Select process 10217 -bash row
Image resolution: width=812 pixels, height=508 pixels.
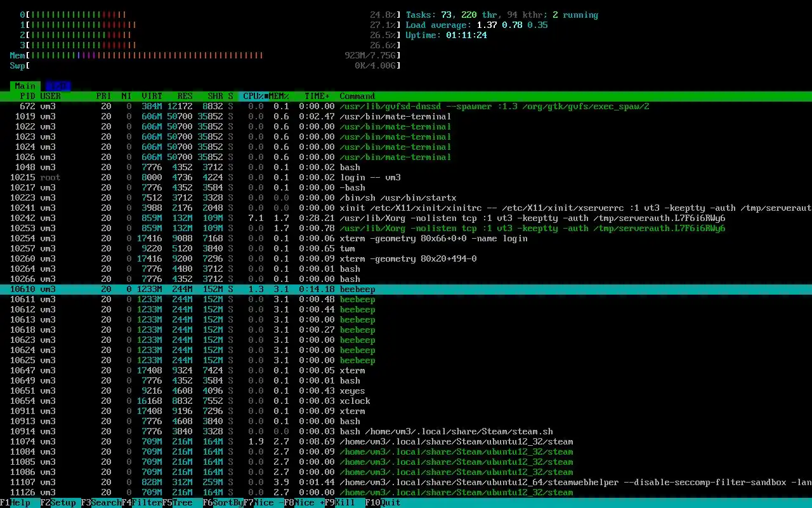click(406, 187)
